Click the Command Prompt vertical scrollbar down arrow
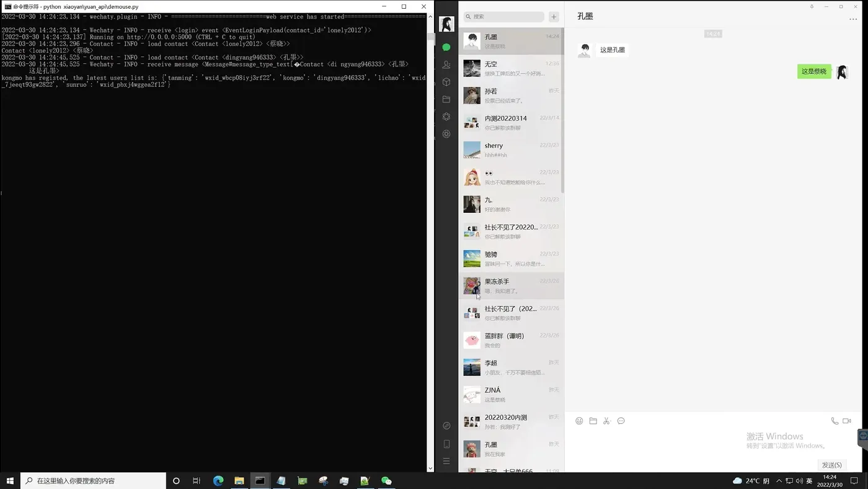Viewport: 868px width, 489px height. (431, 469)
